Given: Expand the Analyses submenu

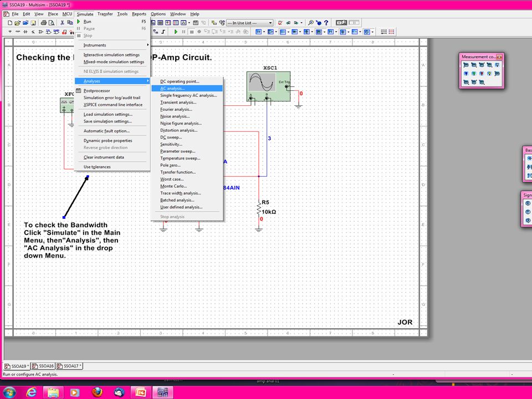Looking at the screenshot, I should pyautogui.click(x=112, y=81).
